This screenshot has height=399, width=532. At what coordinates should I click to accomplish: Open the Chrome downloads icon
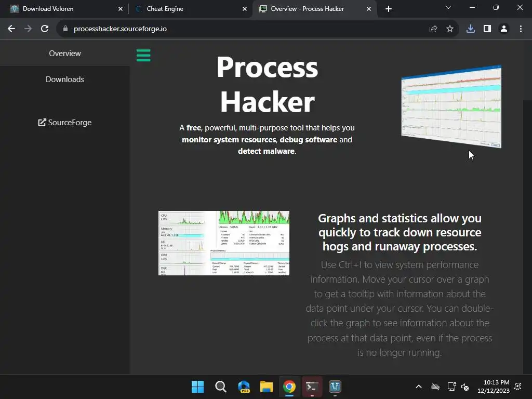pos(471,29)
